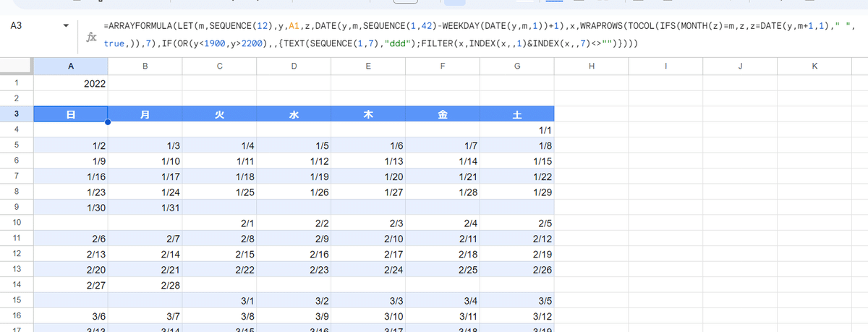This screenshot has height=332, width=868.
Task: Click the cell with date 3/9
Action: tap(294, 316)
